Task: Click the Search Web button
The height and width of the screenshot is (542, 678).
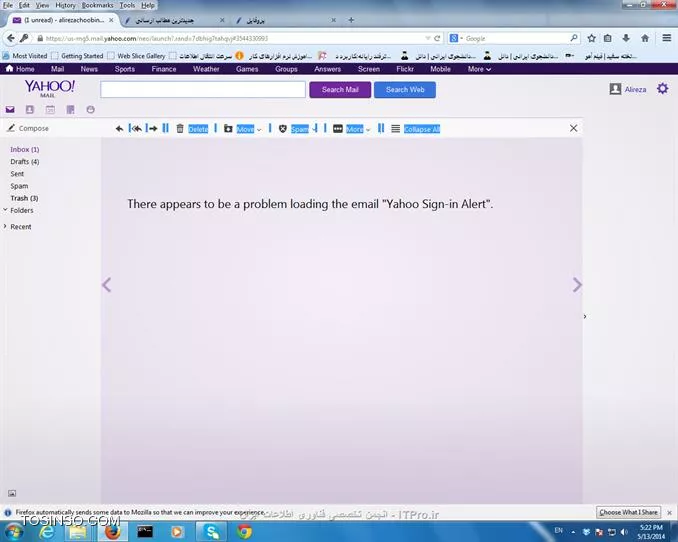Action: click(405, 90)
